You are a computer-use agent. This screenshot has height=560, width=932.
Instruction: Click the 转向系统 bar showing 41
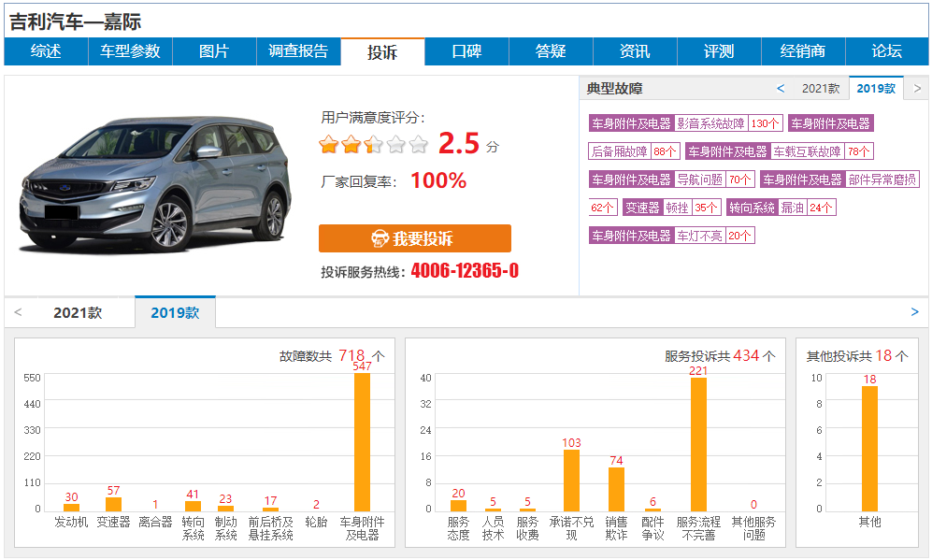(x=193, y=507)
